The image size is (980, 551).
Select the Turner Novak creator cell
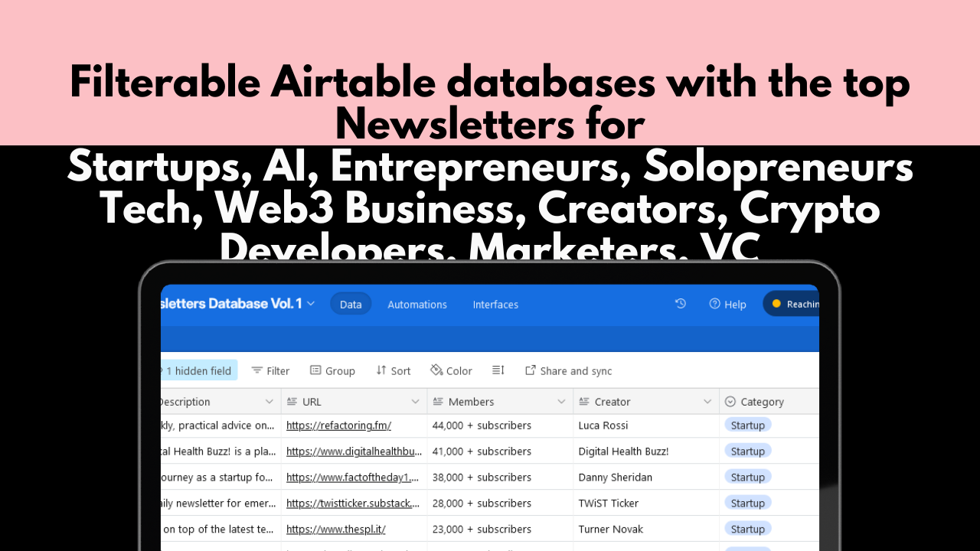[646, 530]
